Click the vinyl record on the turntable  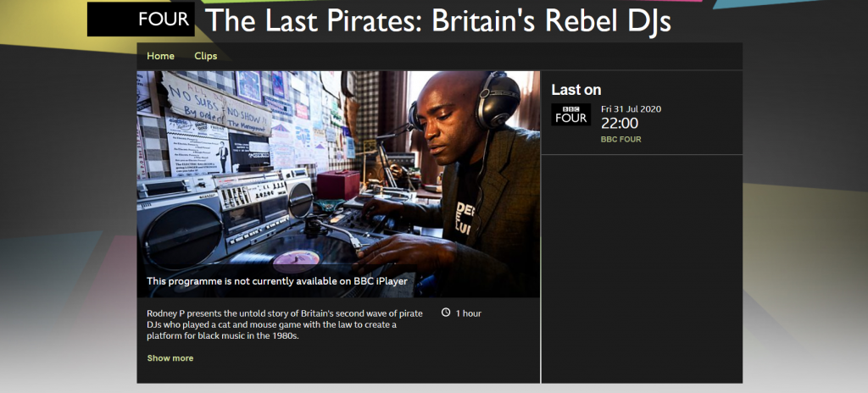296,257
